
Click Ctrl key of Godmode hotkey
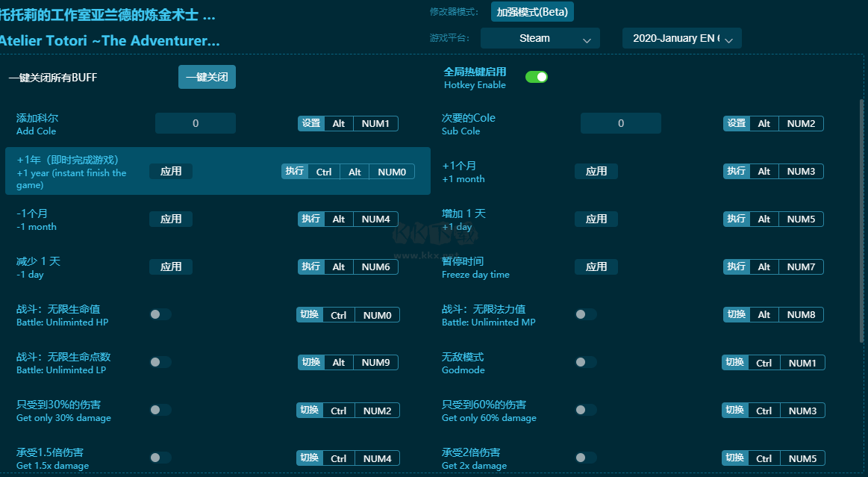pos(764,363)
